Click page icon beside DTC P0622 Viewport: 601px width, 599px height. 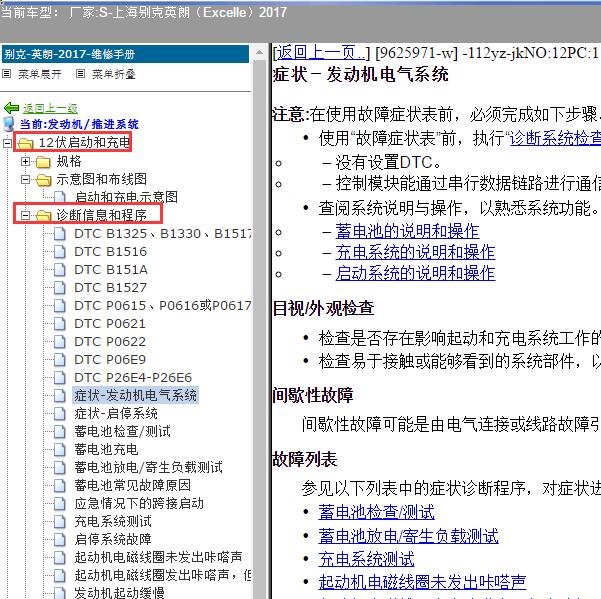point(59,341)
